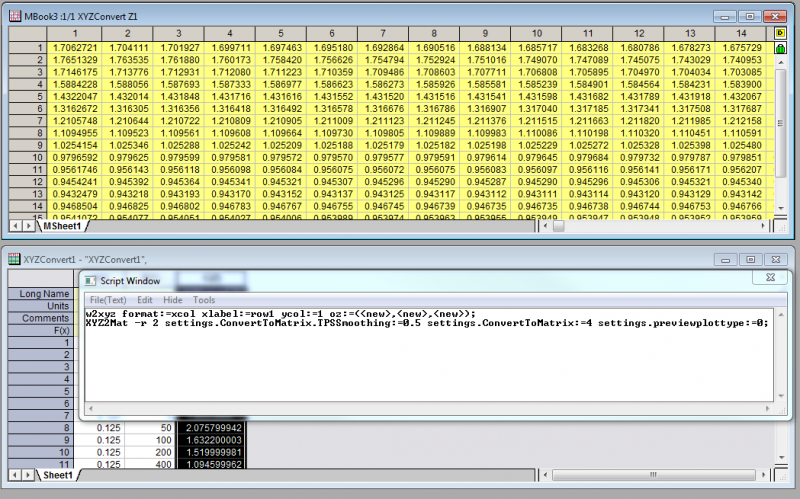Click matrix cell 0.9796592 in row 10
This screenshot has height=499, width=800.
[x=74, y=157]
